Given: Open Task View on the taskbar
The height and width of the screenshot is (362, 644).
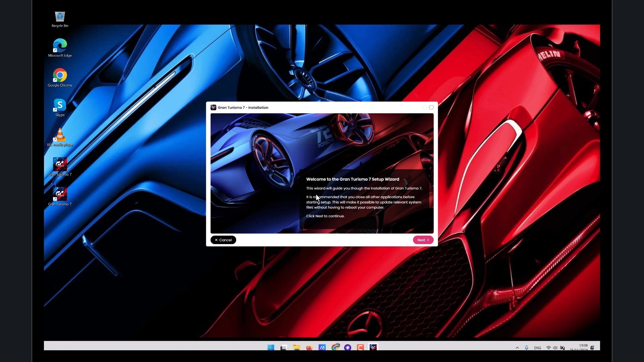Looking at the screenshot, I should coord(284,348).
